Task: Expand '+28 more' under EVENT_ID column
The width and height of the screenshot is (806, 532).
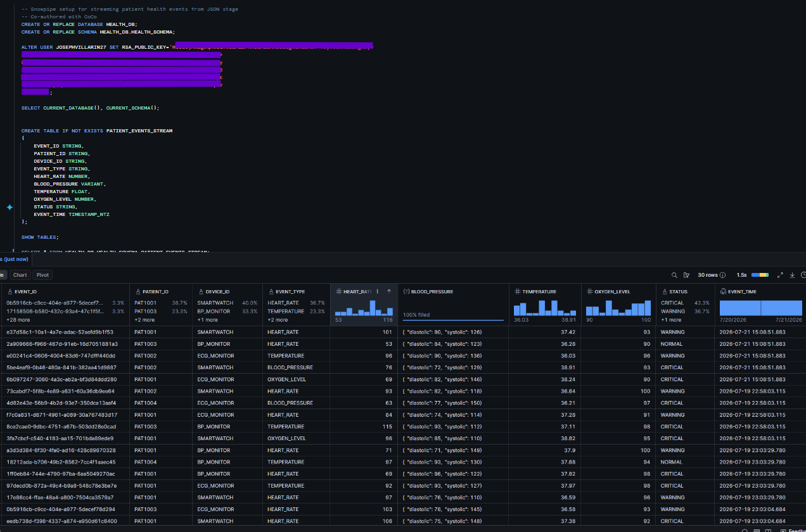Action: (18, 320)
